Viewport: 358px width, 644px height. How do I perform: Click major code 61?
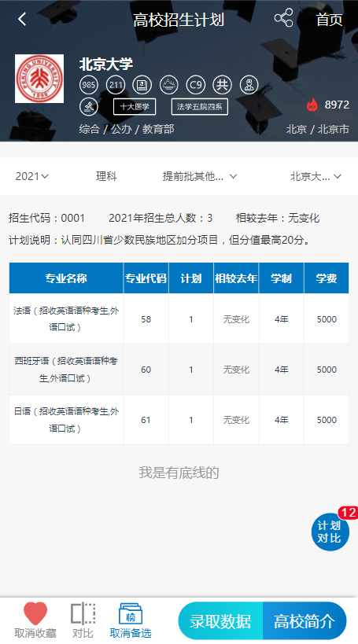click(x=146, y=420)
